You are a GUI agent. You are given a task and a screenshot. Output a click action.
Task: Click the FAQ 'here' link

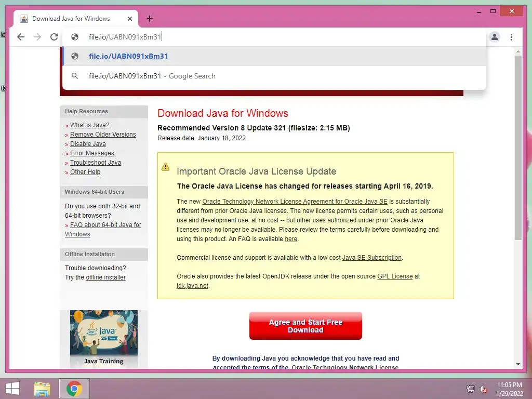[291, 239]
